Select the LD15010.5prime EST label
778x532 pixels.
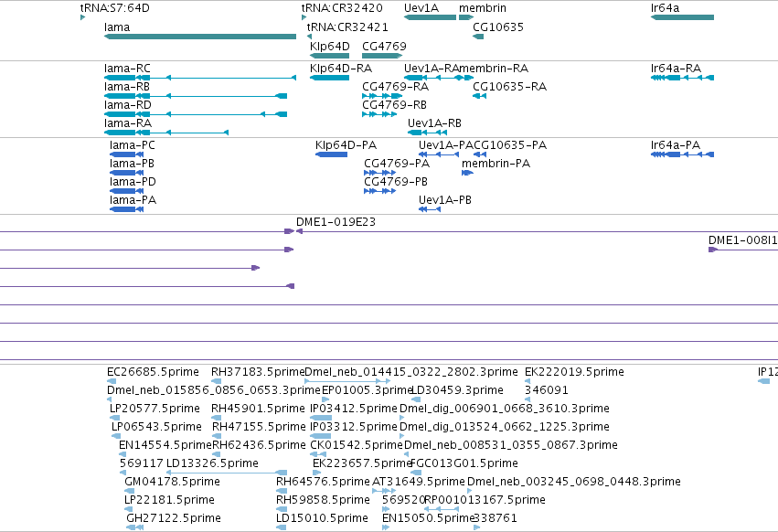[x=322, y=518]
